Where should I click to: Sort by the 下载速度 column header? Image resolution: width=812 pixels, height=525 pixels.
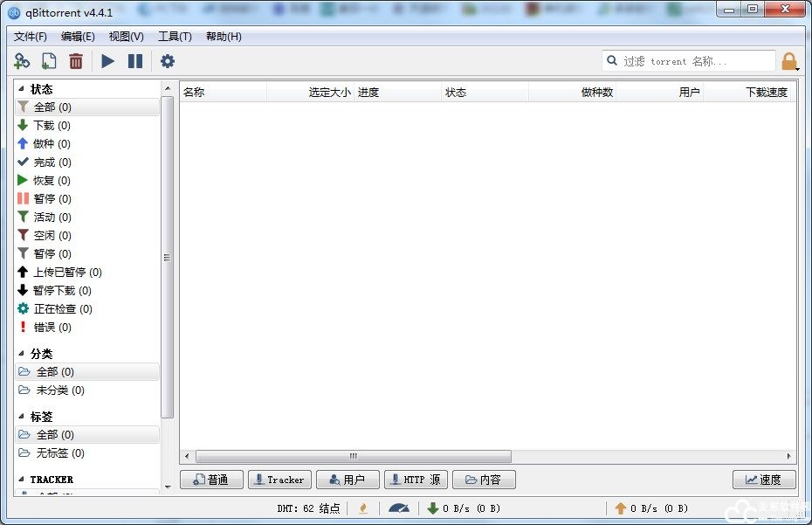(x=747, y=93)
